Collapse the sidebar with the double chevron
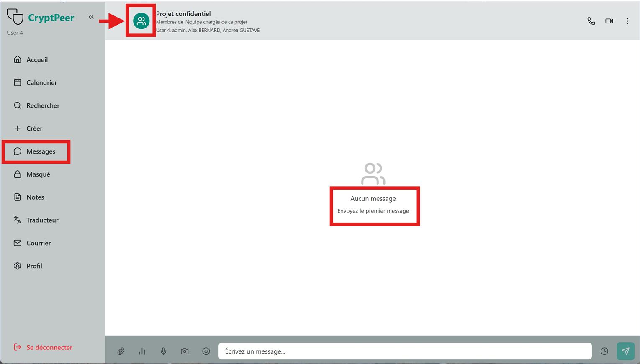 91,17
